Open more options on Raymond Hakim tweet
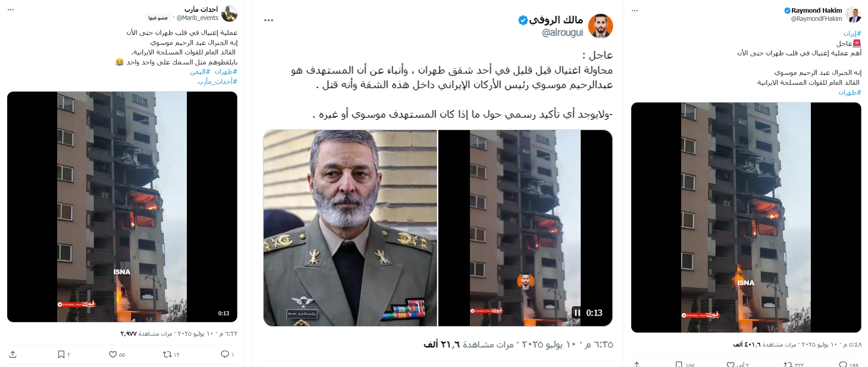Image resolution: width=868 pixels, height=367 pixels. click(634, 10)
